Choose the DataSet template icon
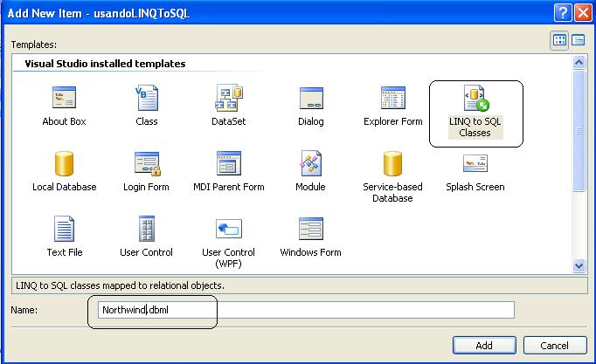Viewport: 596px width, 364px height. [229, 98]
